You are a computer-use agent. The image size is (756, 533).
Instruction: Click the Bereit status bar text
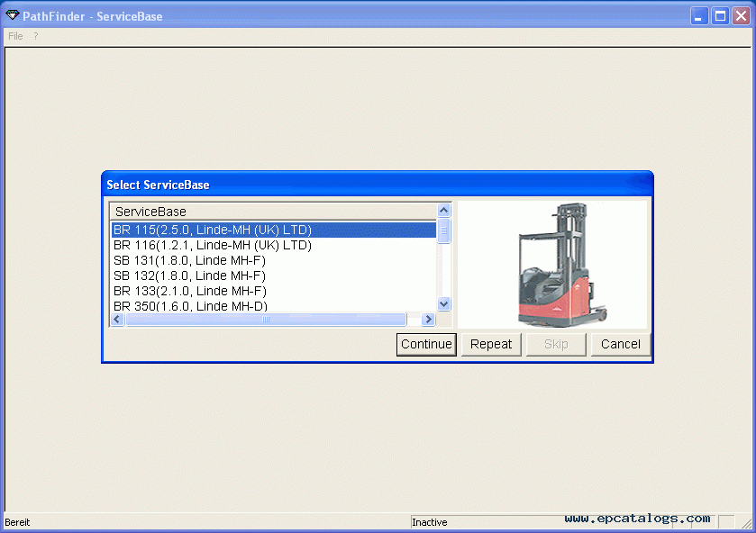coord(17,522)
